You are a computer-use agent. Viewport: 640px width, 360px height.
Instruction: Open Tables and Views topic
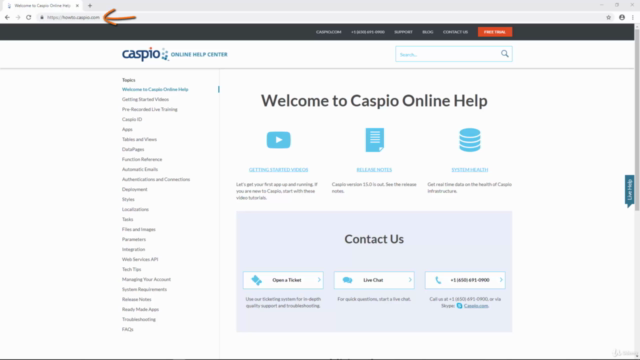[139, 139]
